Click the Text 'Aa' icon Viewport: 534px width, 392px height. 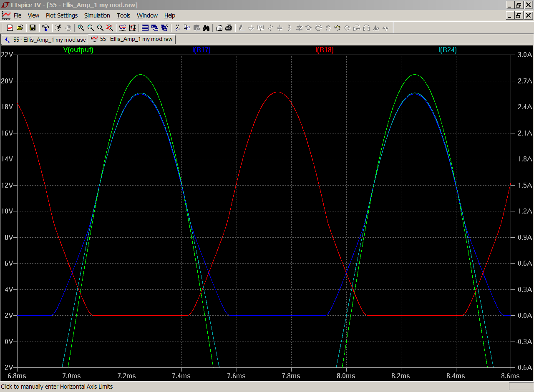pyautogui.click(x=376, y=28)
